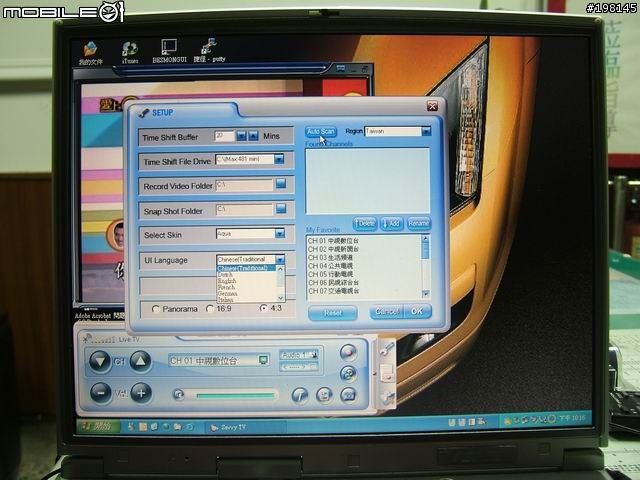Browse for Record Video Folder
This screenshot has width=640, height=480.
(281, 184)
